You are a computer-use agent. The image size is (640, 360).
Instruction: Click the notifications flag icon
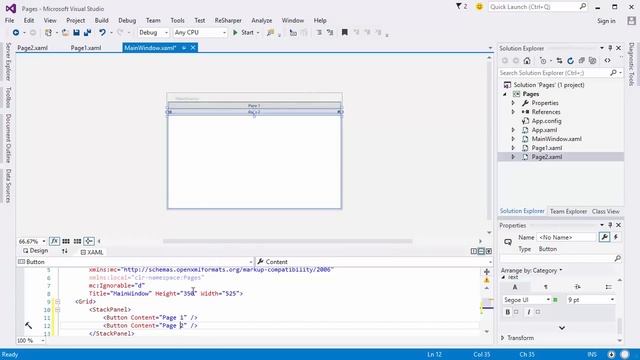pos(459,6)
